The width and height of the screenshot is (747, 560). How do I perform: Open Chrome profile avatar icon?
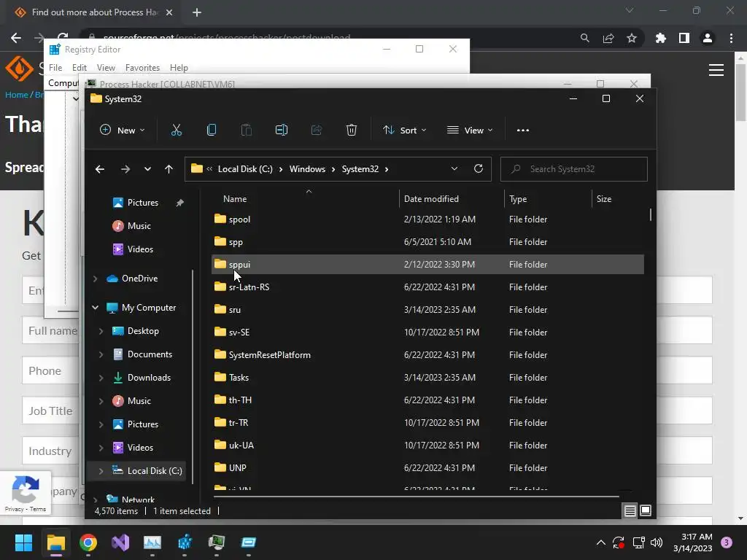pyautogui.click(x=708, y=38)
